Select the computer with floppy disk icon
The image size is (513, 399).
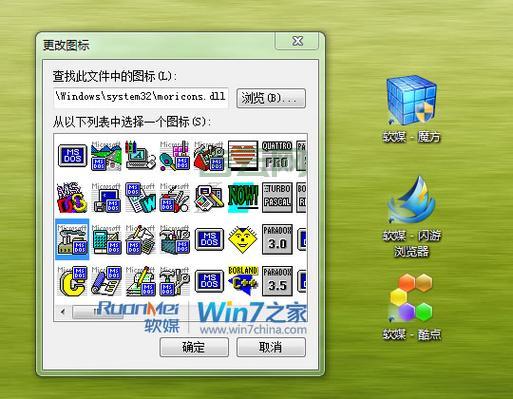(106, 198)
